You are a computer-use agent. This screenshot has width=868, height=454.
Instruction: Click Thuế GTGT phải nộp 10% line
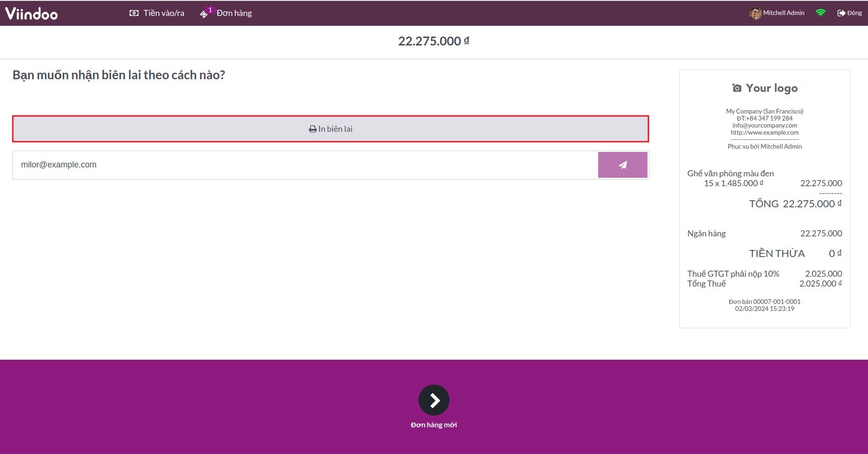tap(765, 274)
